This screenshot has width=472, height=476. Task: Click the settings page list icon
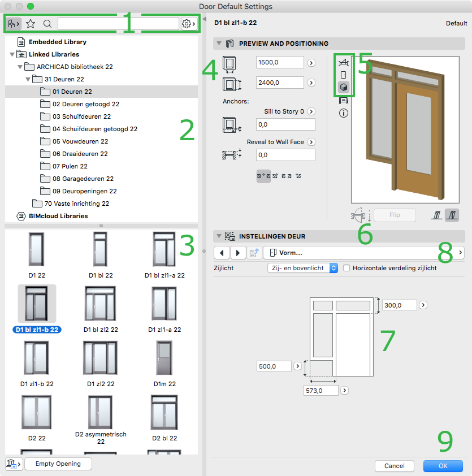click(254, 253)
